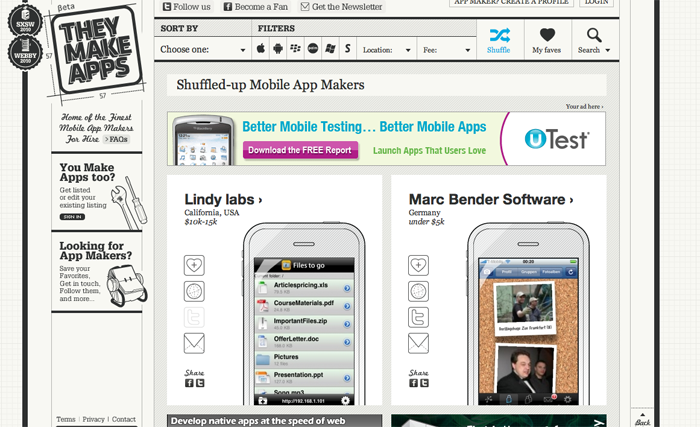Image resolution: width=700 pixels, height=427 pixels.
Task: Filter by Android platform icon
Action: (278, 49)
